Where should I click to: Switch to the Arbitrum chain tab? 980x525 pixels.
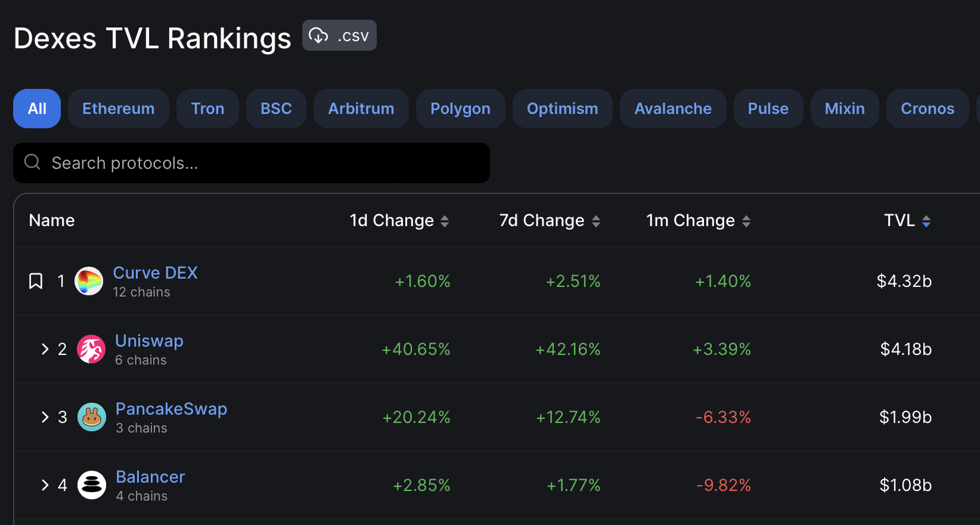(x=361, y=109)
